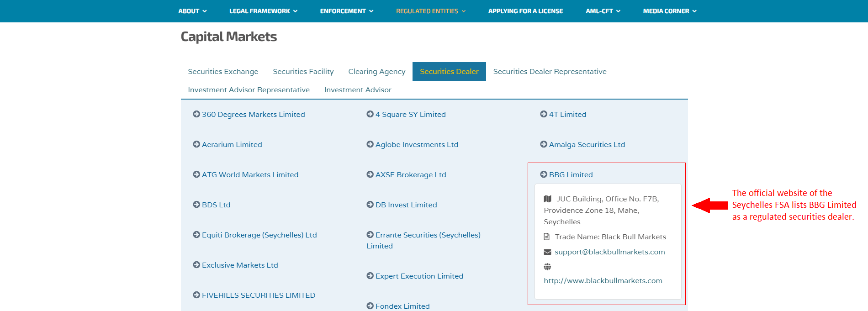The width and height of the screenshot is (868, 311).
Task: Expand Equiti Brokerage (Seychelles) Ltd entry
Action: [259, 235]
